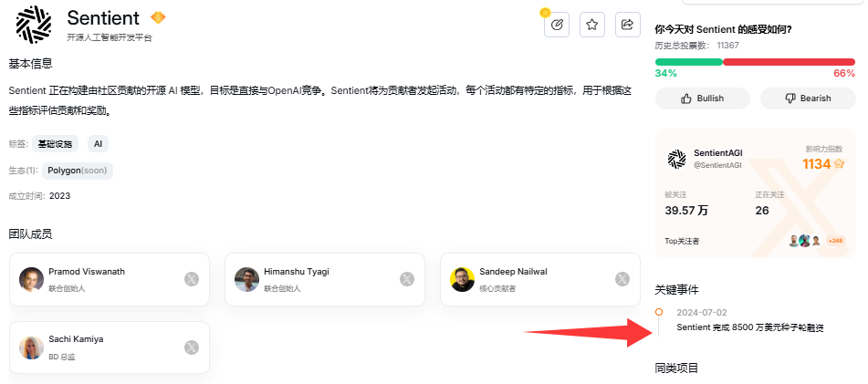
Task: Click the Sentient logo icon
Action: (34, 25)
